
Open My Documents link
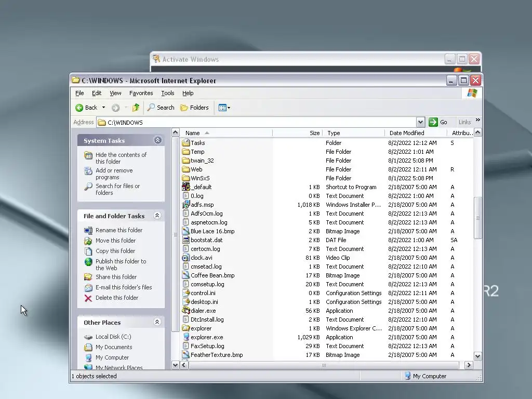(x=114, y=347)
